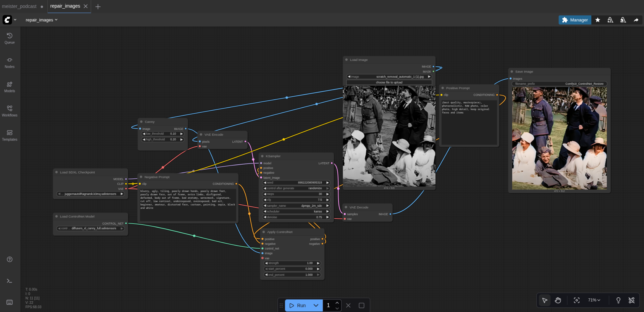Expand the Run button dropdown arrow
The image size is (644, 312).
point(316,305)
